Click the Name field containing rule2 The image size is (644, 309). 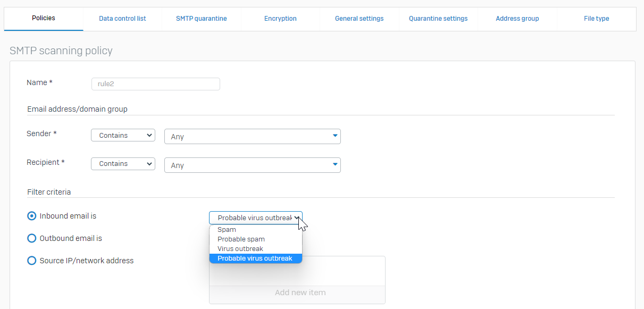[156, 84]
